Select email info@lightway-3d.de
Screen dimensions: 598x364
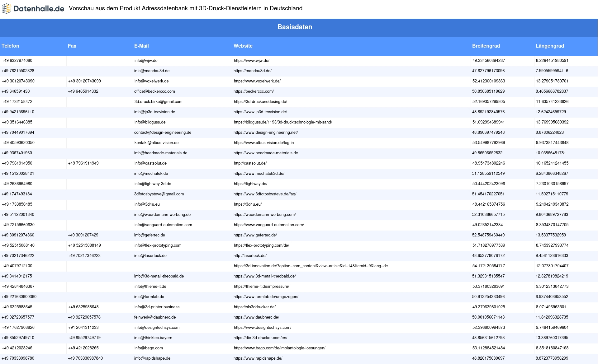pos(153,184)
